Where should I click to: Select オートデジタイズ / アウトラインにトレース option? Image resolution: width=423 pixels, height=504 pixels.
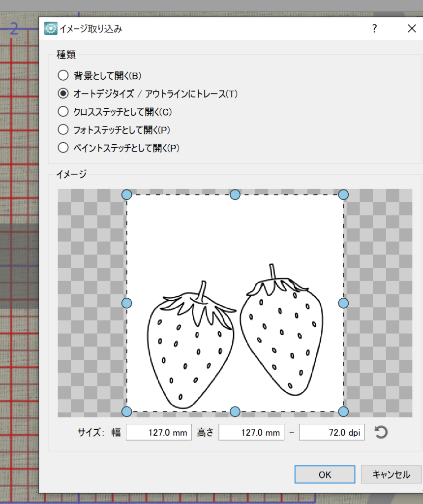coord(63,94)
